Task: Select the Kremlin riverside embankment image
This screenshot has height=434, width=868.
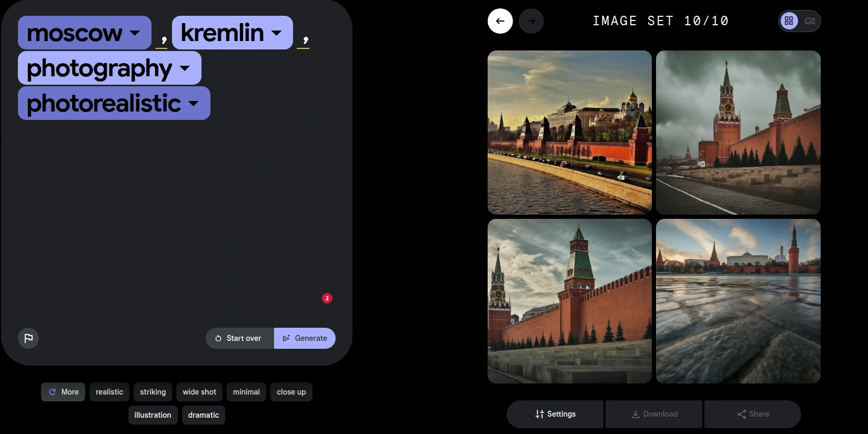Action: (569, 133)
